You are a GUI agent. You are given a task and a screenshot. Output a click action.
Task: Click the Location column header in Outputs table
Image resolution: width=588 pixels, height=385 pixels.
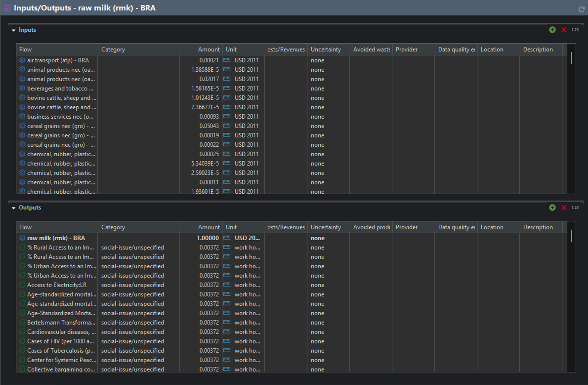(x=498, y=227)
